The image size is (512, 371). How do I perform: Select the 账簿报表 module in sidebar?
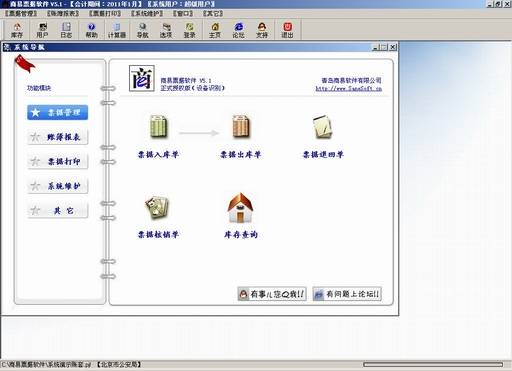[x=58, y=137]
